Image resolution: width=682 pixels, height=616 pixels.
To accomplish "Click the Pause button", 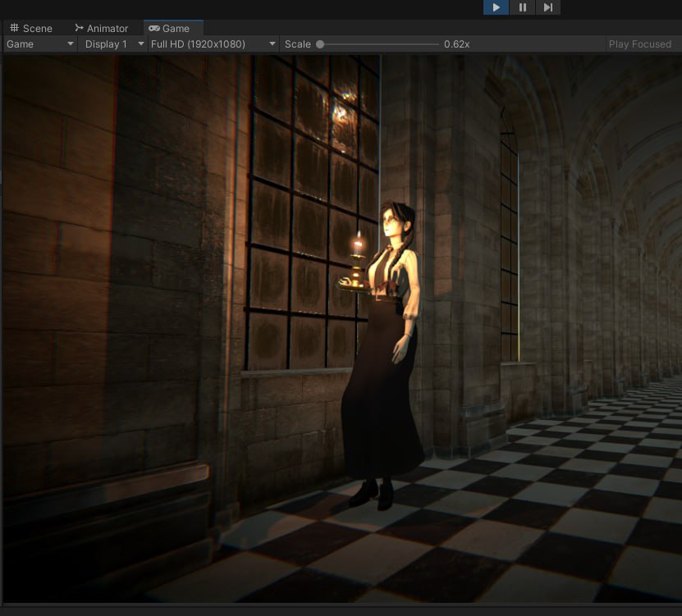I will coord(522,7).
